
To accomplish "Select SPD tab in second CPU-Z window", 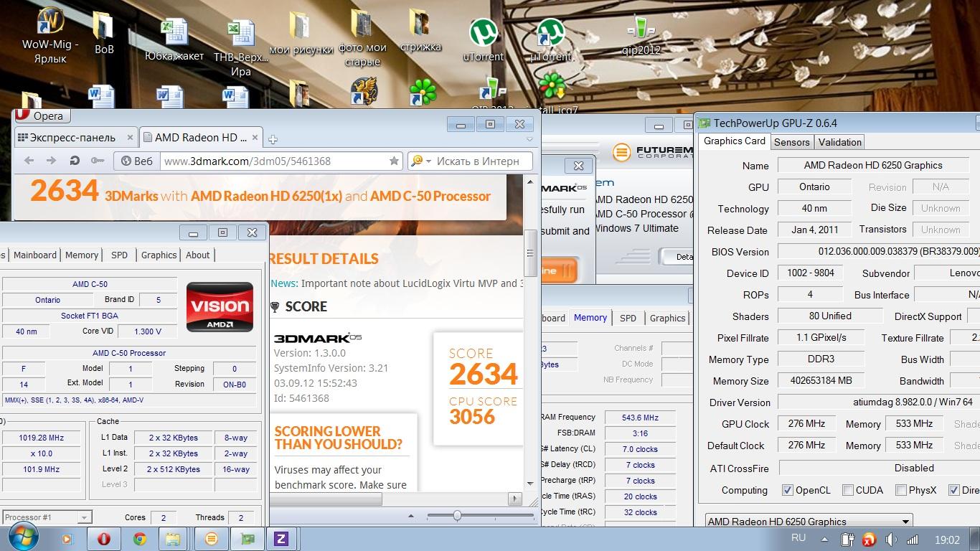I will click(x=628, y=318).
